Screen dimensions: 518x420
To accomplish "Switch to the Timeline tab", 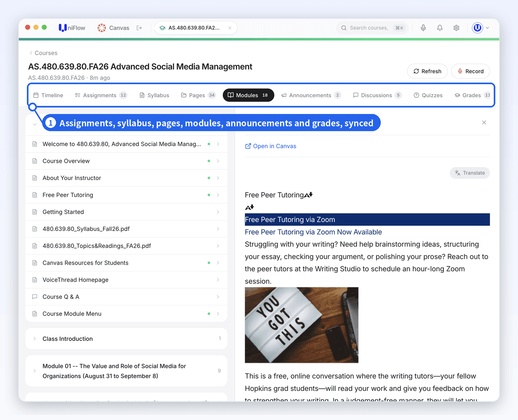I will coord(48,95).
